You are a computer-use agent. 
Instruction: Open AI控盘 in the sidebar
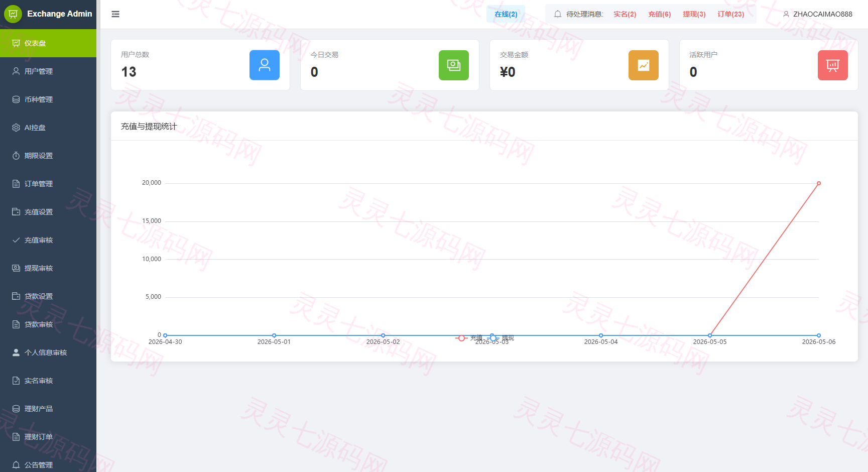coord(48,128)
